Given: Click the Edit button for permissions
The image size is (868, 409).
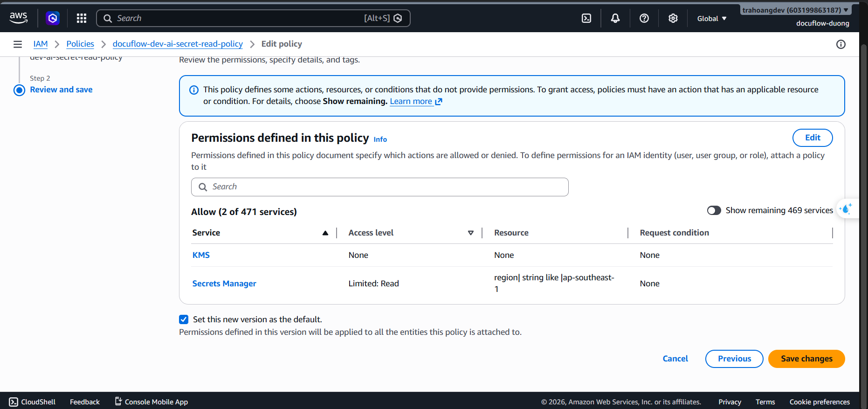Looking at the screenshot, I should [813, 138].
